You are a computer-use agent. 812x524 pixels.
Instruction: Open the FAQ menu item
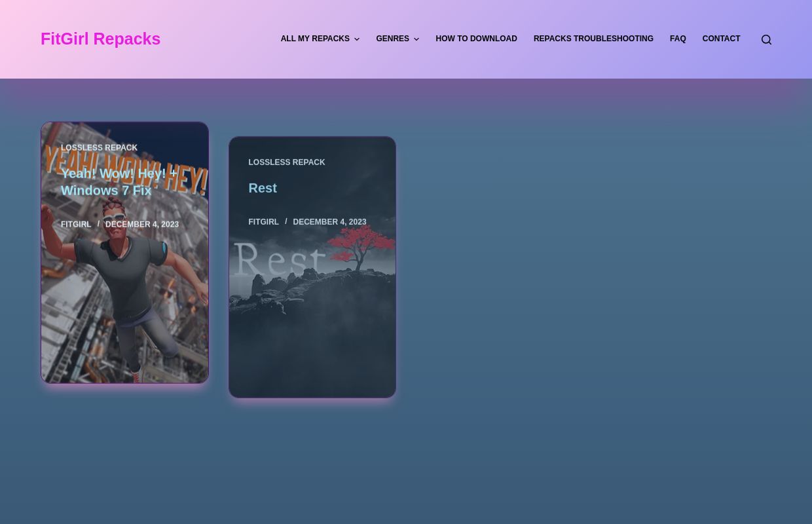[x=678, y=39]
